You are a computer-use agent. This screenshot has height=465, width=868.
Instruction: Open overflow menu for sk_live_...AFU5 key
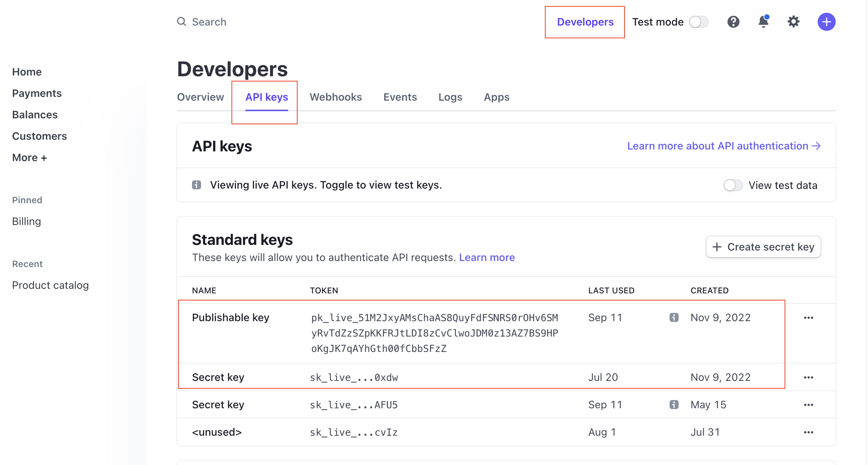(808, 405)
